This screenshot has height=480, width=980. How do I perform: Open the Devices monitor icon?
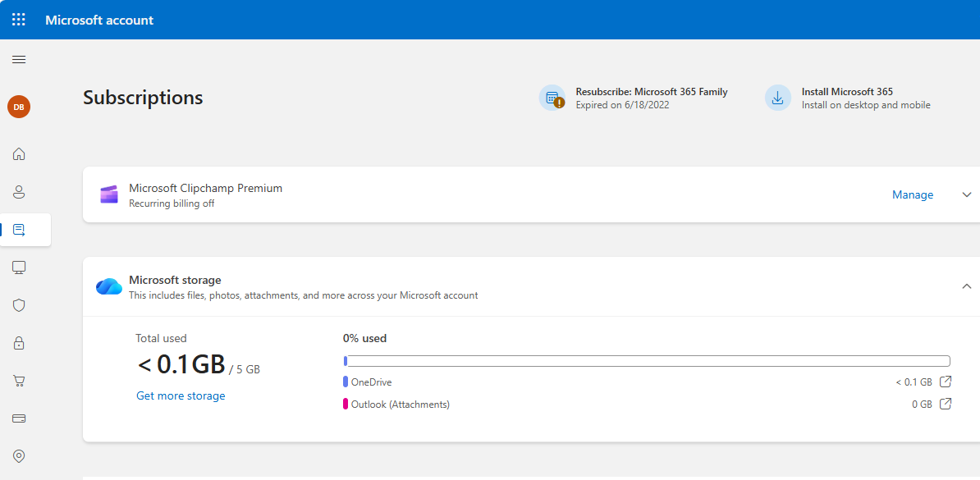point(19,267)
